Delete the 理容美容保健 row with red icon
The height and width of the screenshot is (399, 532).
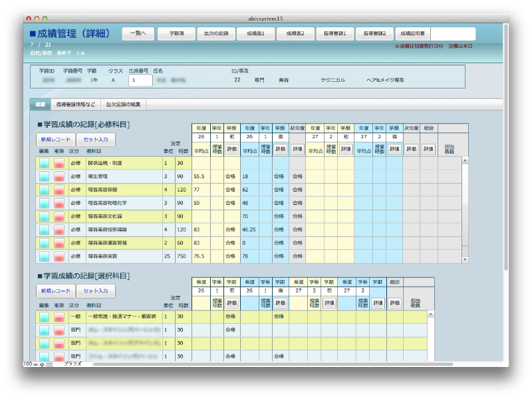[x=60, y=190]
